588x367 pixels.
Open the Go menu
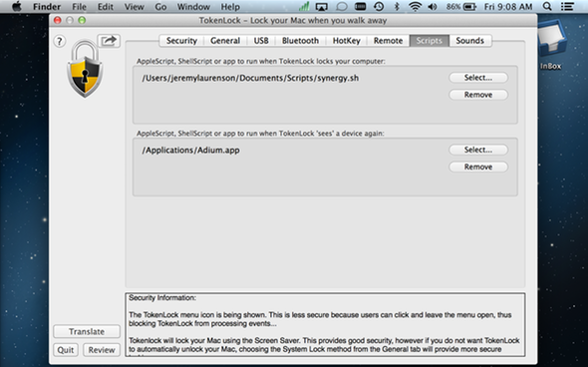pyautogui.click(x=160, y=6)
